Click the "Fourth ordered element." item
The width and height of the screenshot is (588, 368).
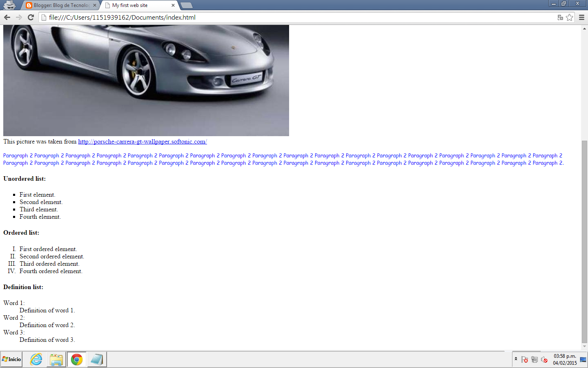pyautogui.click(x=51, y=271)
